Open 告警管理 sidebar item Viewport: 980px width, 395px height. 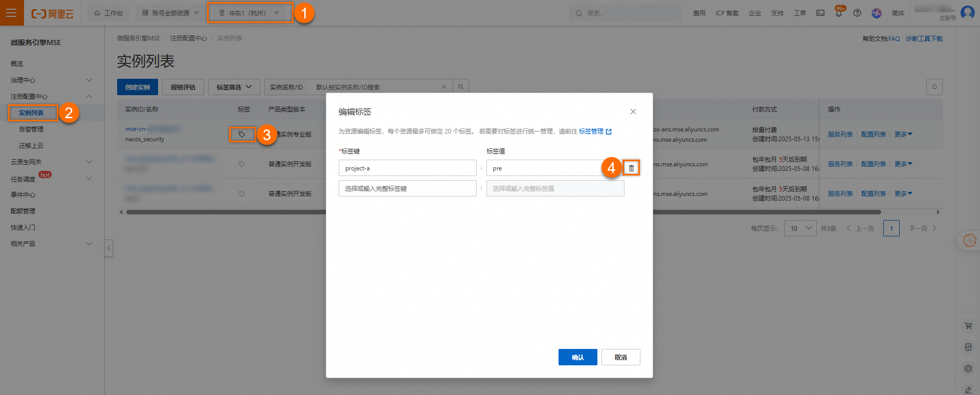[x=31, y=129]
